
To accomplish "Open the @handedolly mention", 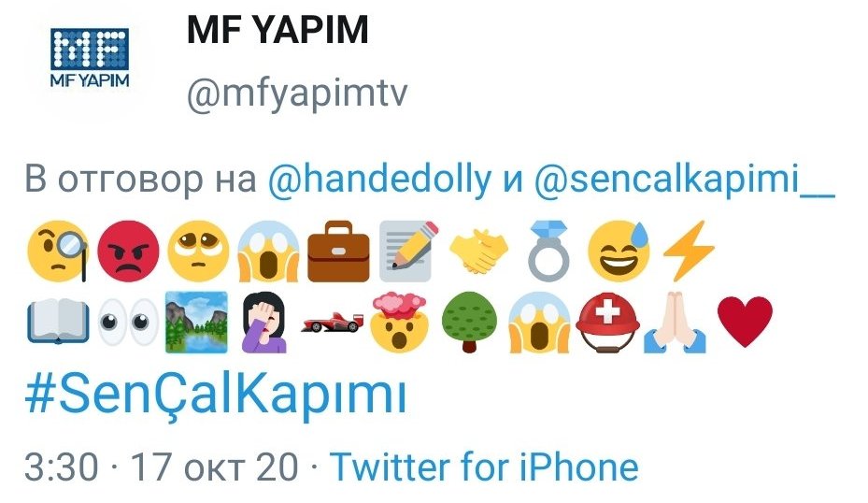I will [x=379, y=179].
